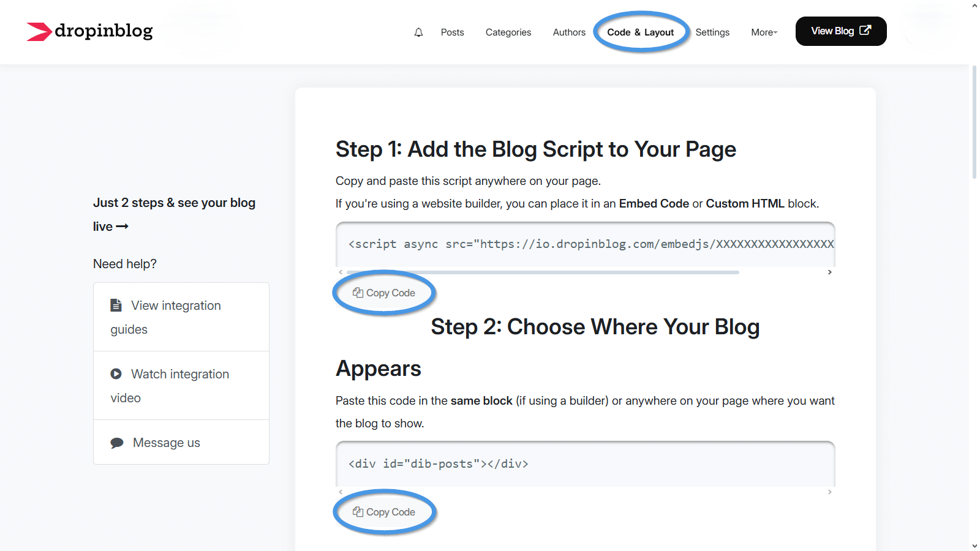Click the View Blog button

pyautogui.click(x=841, y=31)
